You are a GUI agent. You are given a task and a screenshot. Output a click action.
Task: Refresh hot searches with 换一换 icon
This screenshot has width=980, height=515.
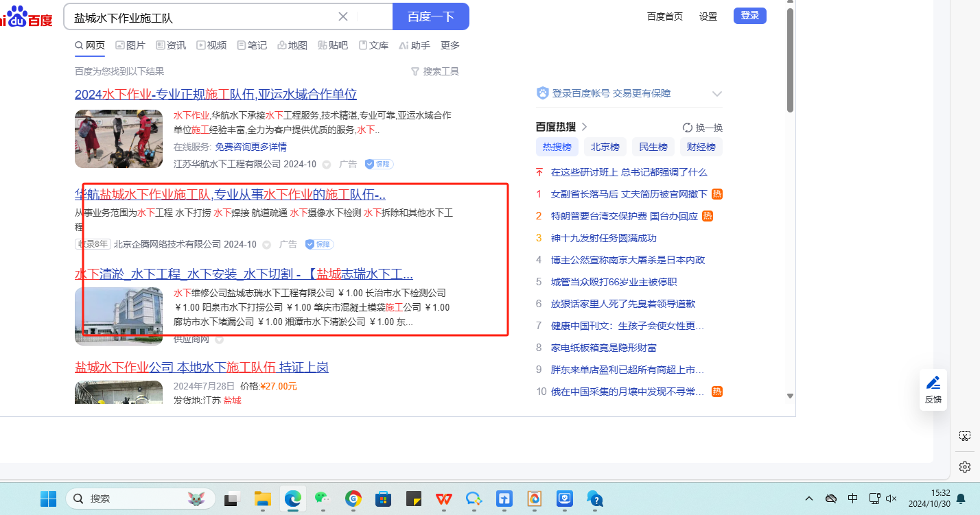coord(688,128)
